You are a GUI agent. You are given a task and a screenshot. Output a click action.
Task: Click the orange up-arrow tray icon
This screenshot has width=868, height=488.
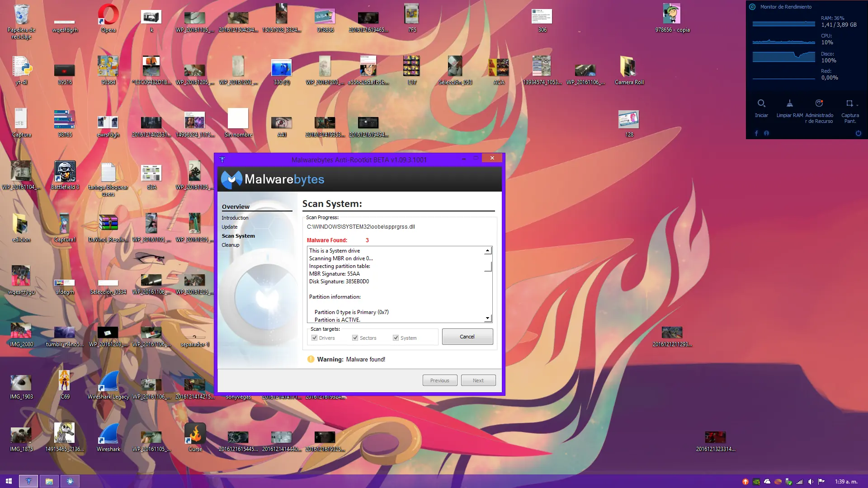point(745,482)
